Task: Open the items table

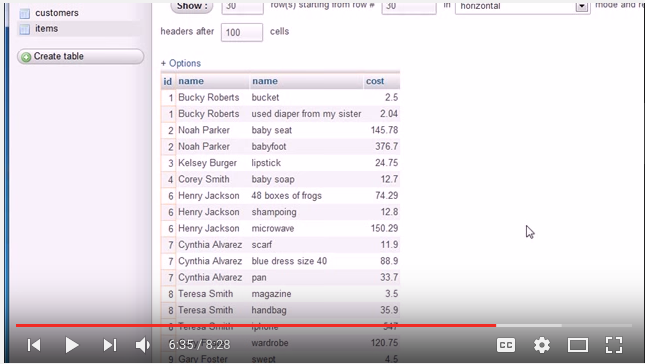Action: pyautogui.click(x=46, y=28)
